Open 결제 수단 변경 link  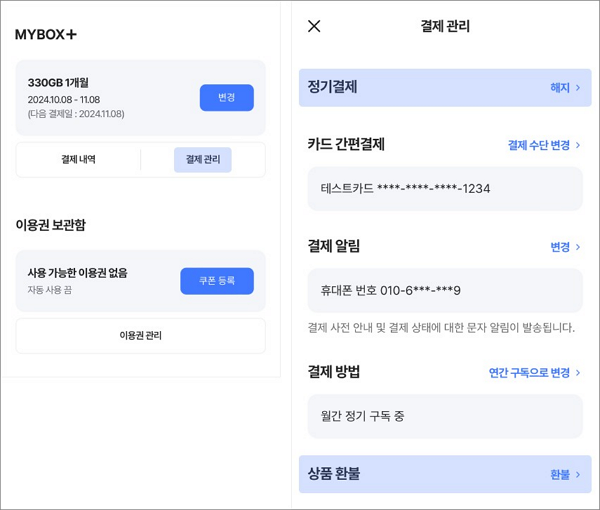[539, 145]
